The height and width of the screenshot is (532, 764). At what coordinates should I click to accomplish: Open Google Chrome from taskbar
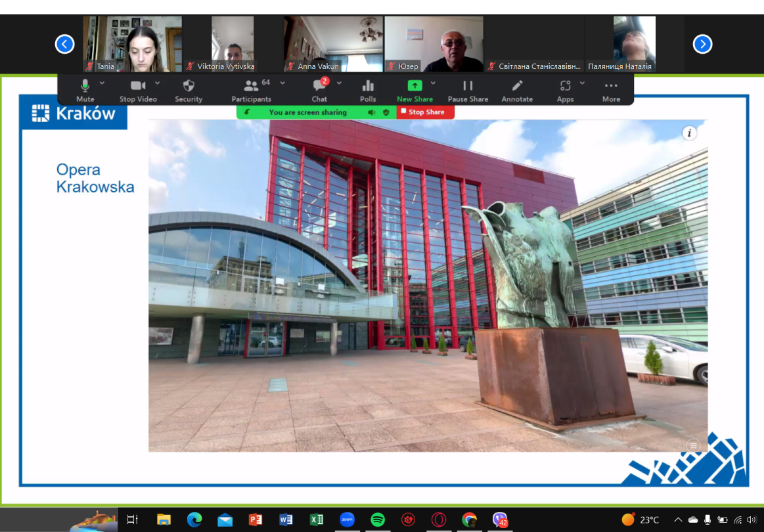coord(469,520)
